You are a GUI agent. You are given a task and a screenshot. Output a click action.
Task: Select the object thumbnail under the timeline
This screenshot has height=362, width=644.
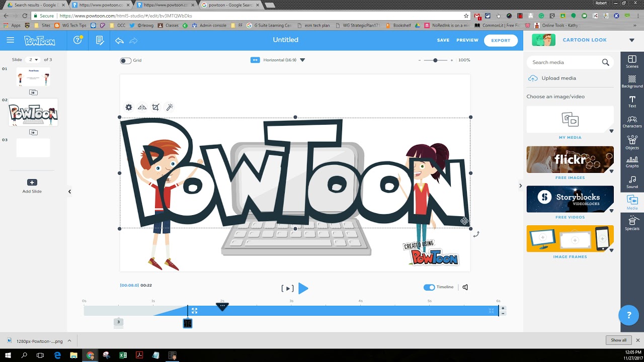click(x=187, y=323)
